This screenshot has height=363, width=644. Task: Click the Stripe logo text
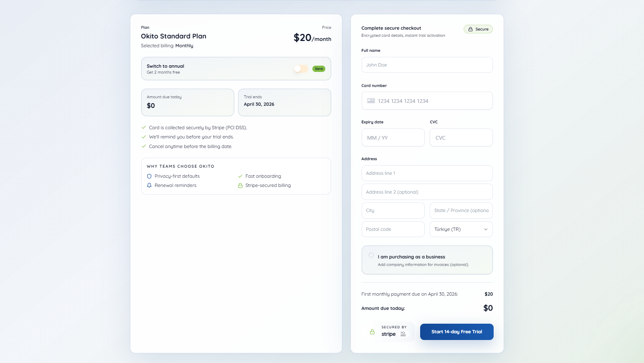point(388,334)
